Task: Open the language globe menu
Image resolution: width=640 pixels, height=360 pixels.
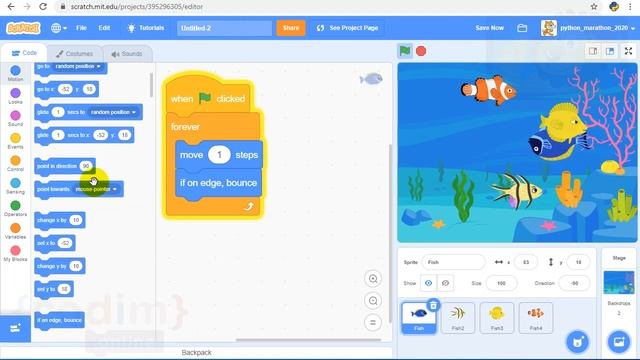Action: (x=59, y=28)
